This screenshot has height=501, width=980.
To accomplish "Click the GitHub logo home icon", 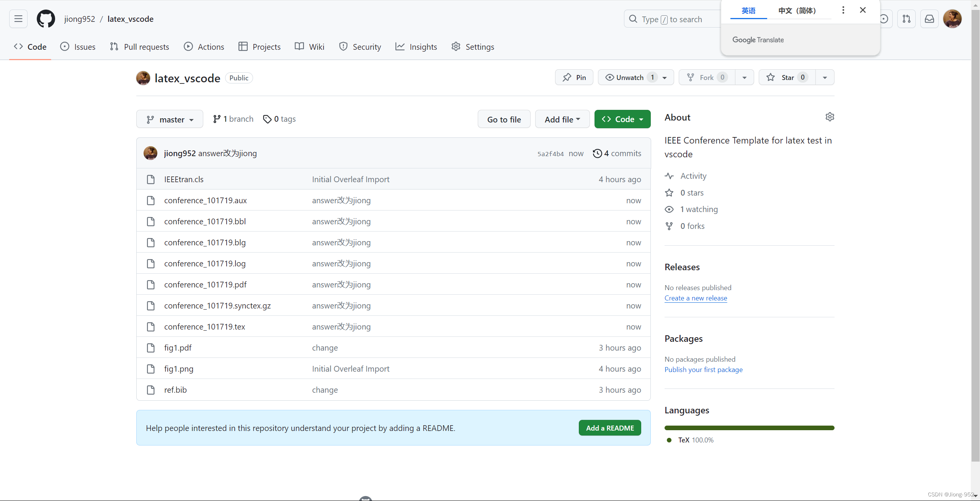I will (46, 19).
